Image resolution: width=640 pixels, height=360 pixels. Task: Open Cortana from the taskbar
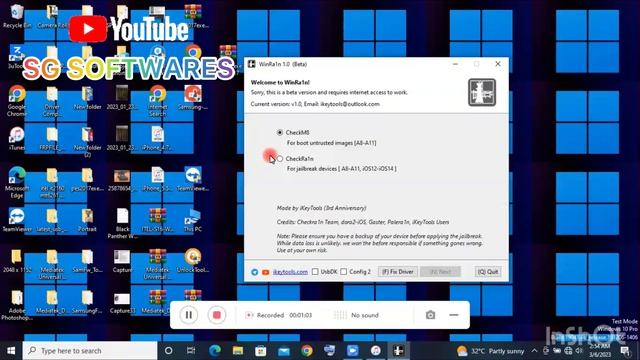pyautogui.click(x=168, y=351)
